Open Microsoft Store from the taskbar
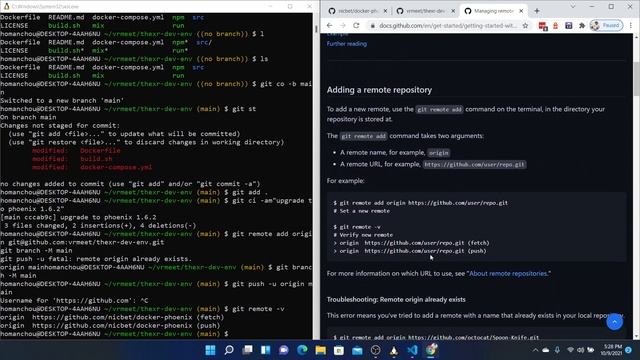640x360 pixels. (x=339, y=350)
